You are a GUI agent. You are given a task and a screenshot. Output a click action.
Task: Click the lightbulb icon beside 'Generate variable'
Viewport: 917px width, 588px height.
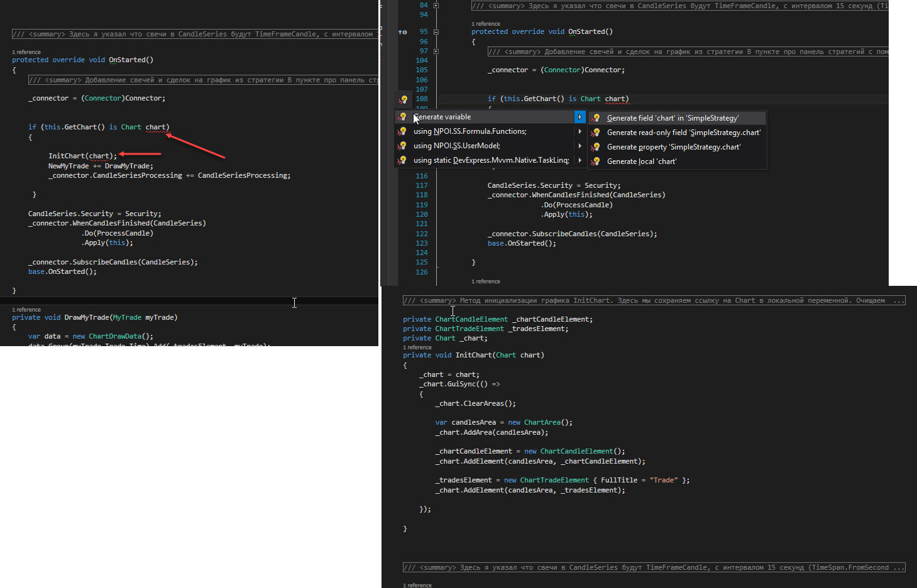coord(402,117)
